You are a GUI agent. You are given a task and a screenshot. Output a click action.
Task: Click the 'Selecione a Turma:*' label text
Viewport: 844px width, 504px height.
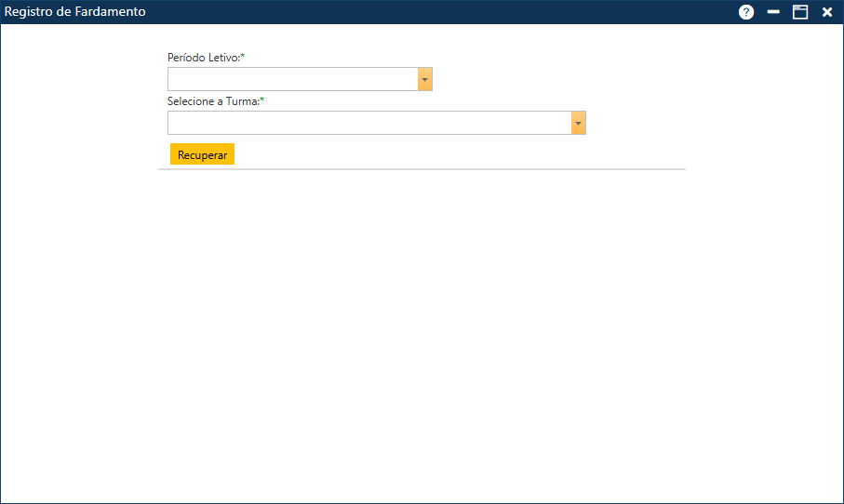click(x=213, y=101)
